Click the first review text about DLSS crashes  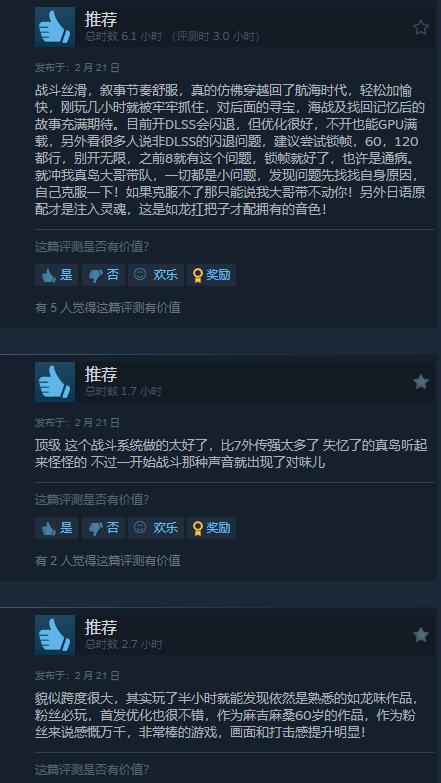(x=230, y=150)
